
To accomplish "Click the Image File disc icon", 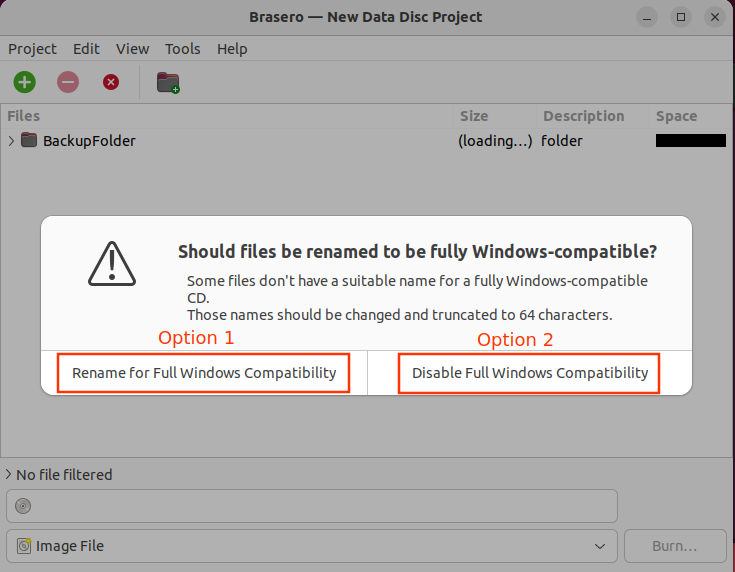I will coord(24,546).
